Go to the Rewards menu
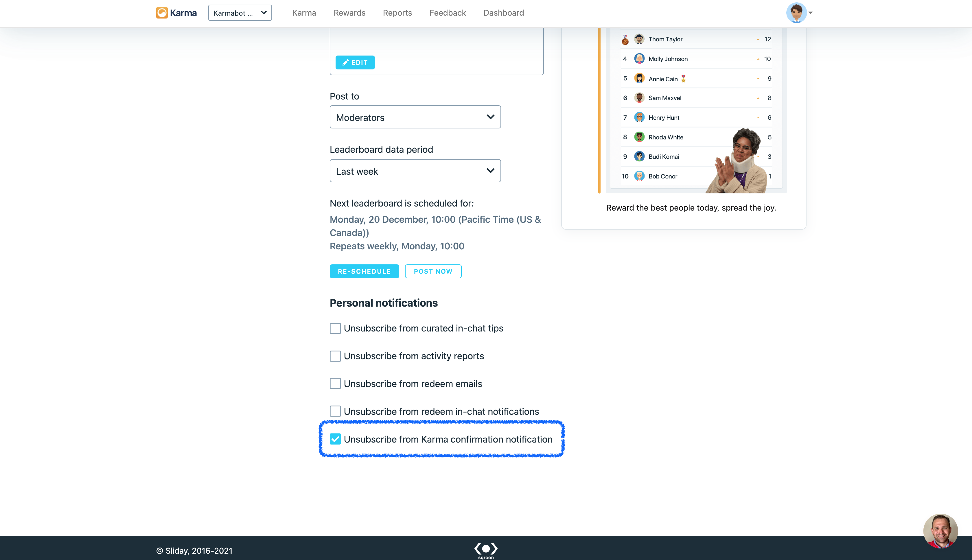Image resolution: width=972 pixels, height=560 pixels. [349, 13]
